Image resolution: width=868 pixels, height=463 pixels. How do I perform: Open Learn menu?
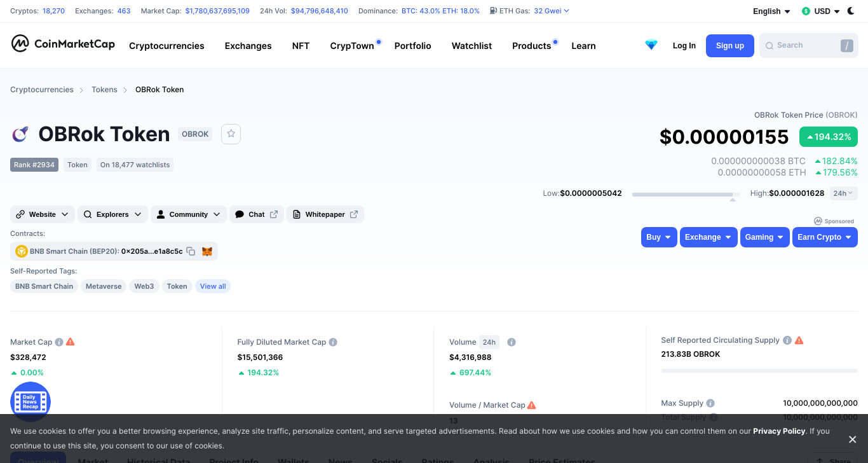pos(583,46)
